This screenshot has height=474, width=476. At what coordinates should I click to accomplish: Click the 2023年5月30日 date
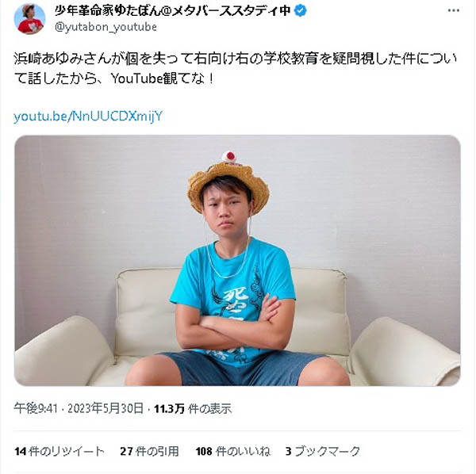pos(105,409)
